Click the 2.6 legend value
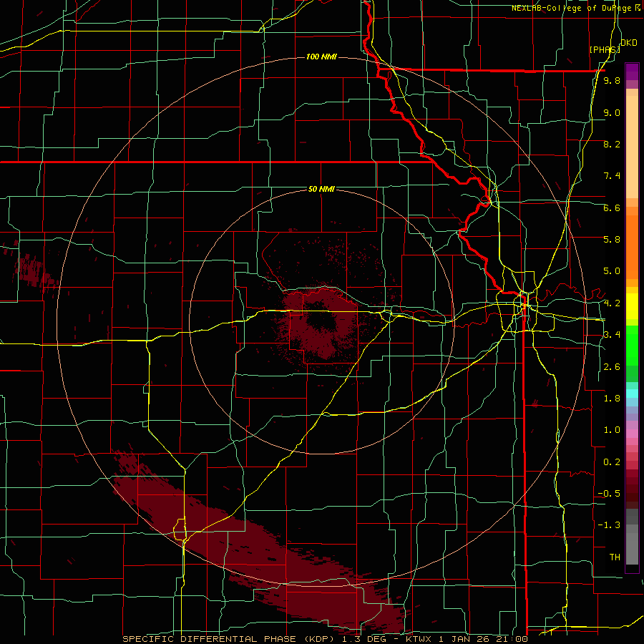The height and width of the screenshot is (644, 644). 612,367
